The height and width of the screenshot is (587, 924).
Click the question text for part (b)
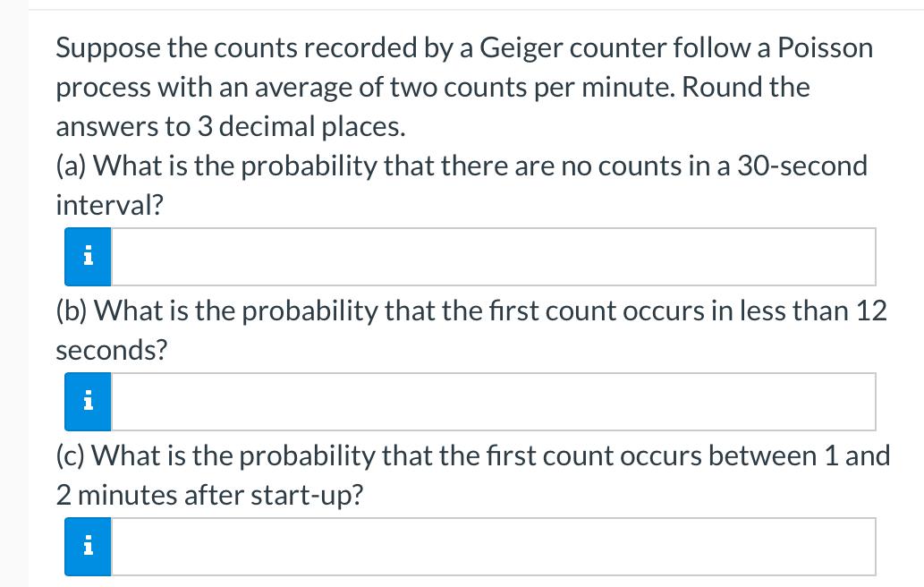tap(471, 329)
